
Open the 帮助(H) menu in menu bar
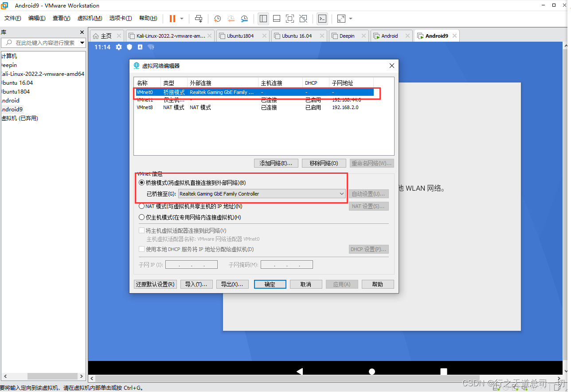148,18
